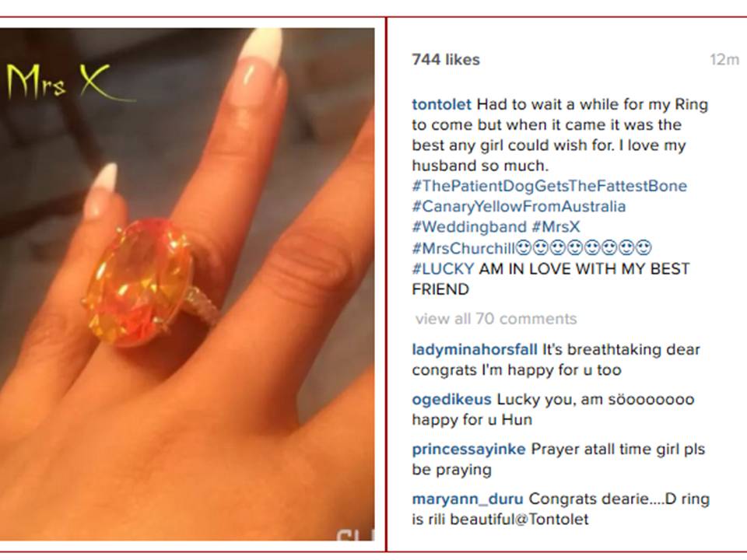Image resolution: width=747 pixels, height=560 pixels.
Task: Expand view all 70 comments
Action: point(496,319)
